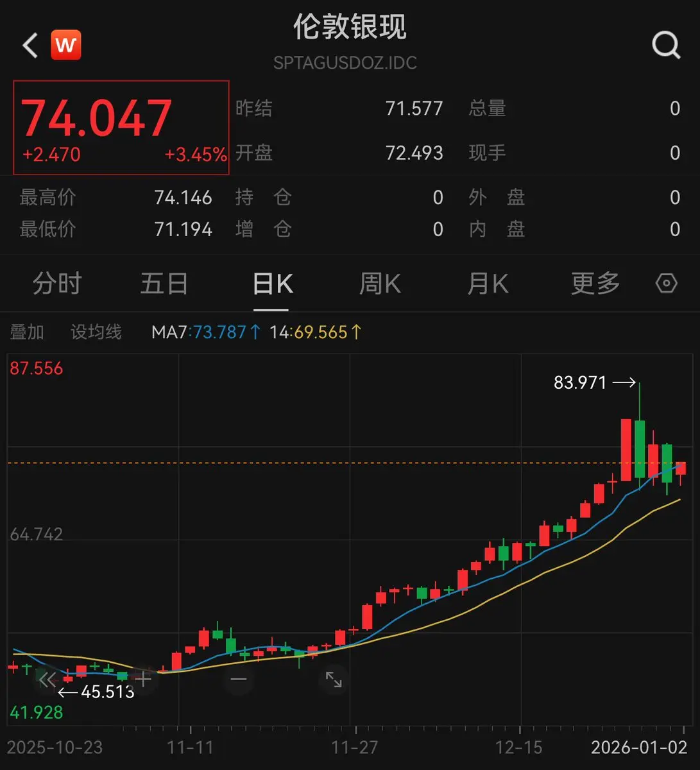The height and width of the screenshot is (770, 700).
Task: Tap 设均线 moving average settings
Action: 96,332
